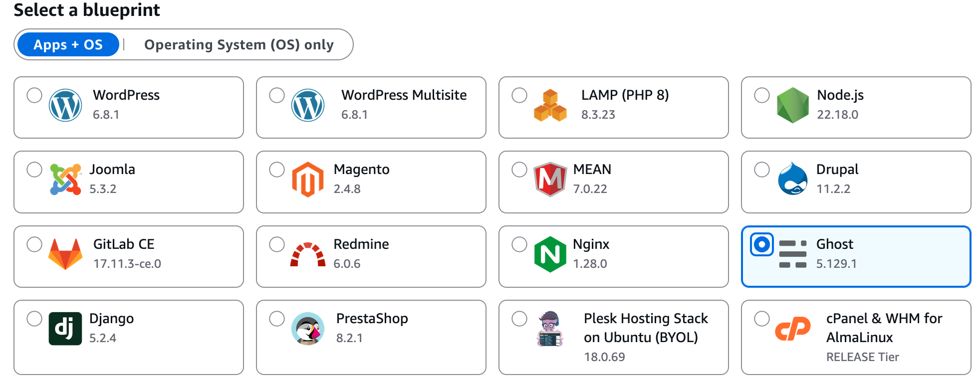Image resolution: width=980 pixels, height=384 pixels.
Task: Select the MEAN radio button
Action: 519,170
